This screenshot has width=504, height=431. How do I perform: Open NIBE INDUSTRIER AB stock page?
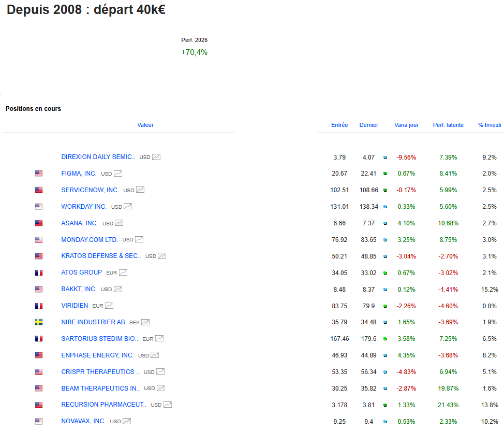click(93, 322)
